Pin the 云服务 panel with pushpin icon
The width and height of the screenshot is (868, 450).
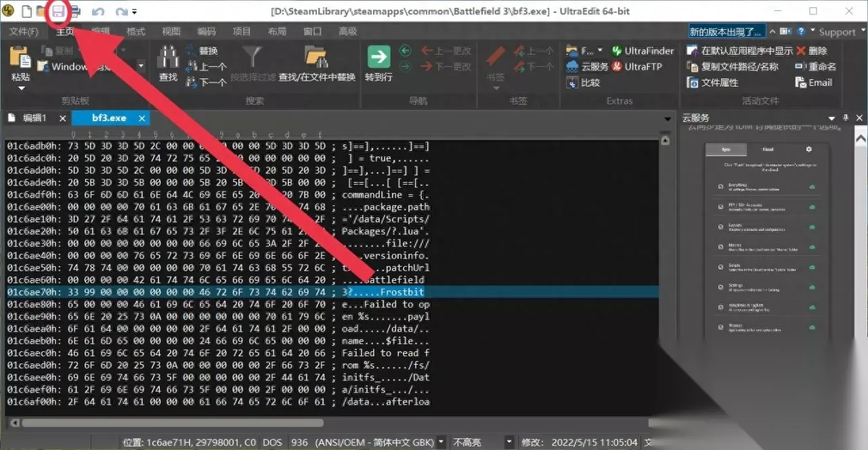coord(846,118)
